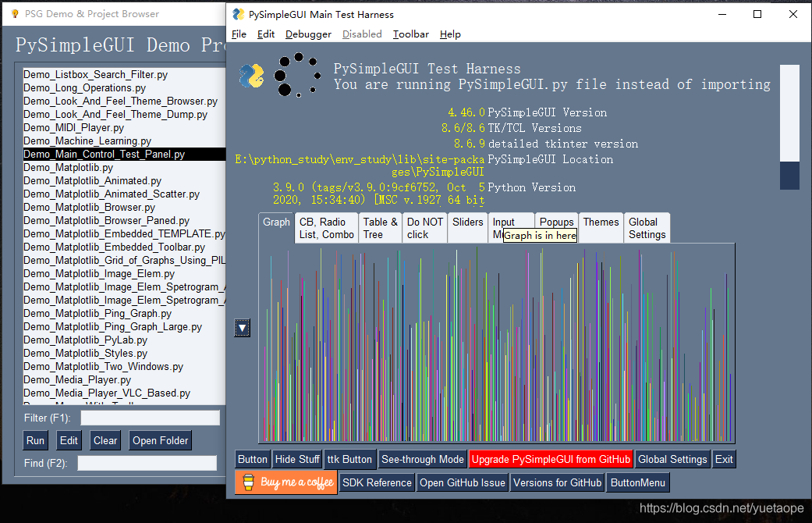Switch to the Global Settings tab
Screen dimensions: 812x523
(x=647, y=228)
